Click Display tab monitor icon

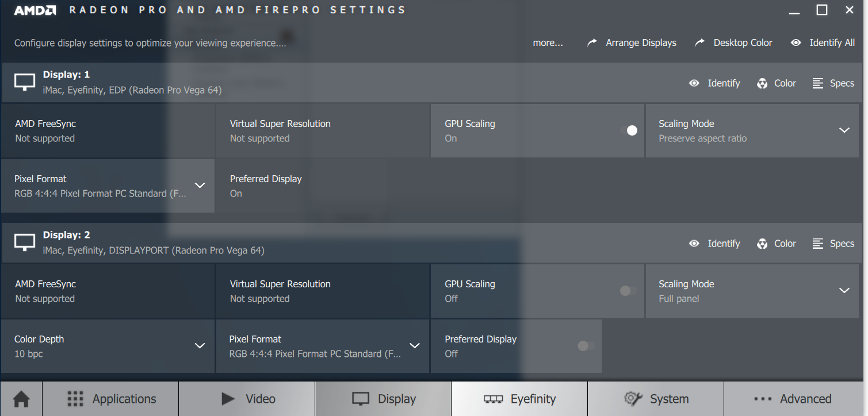[x=361, y=399]
